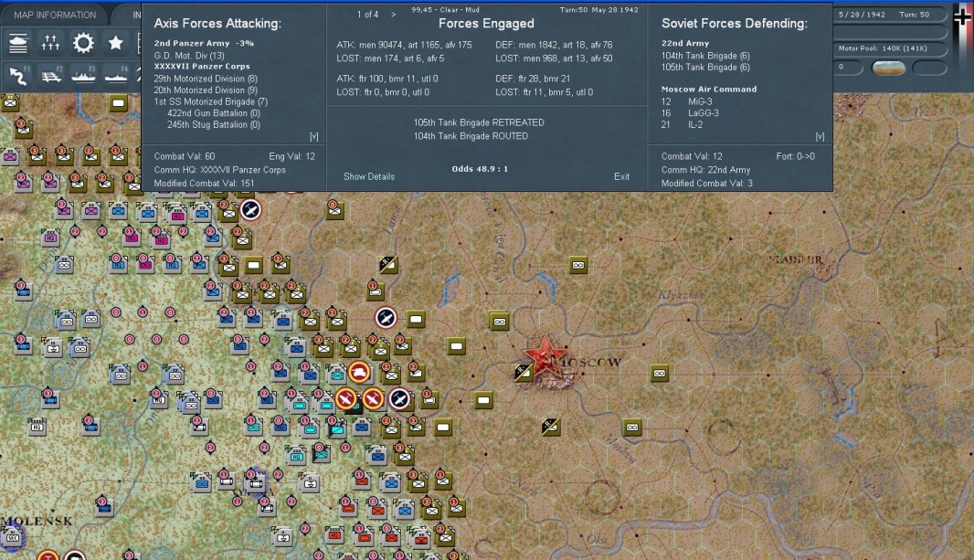This screenshot has width=974, height=560.
Task: Click the German cross flag emblem
Action: pyautogui.click(x=962, y=18)
